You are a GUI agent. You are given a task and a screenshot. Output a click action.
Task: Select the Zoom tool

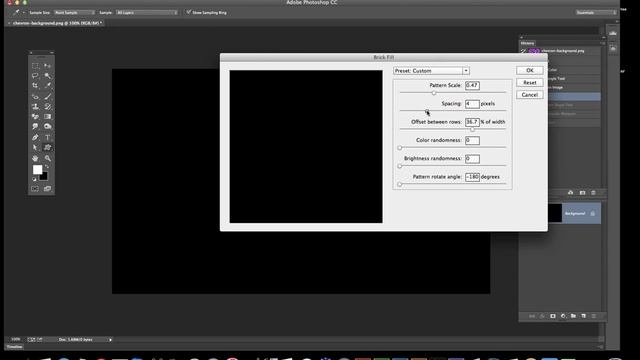pyautogui.click(x=47, y=158)
